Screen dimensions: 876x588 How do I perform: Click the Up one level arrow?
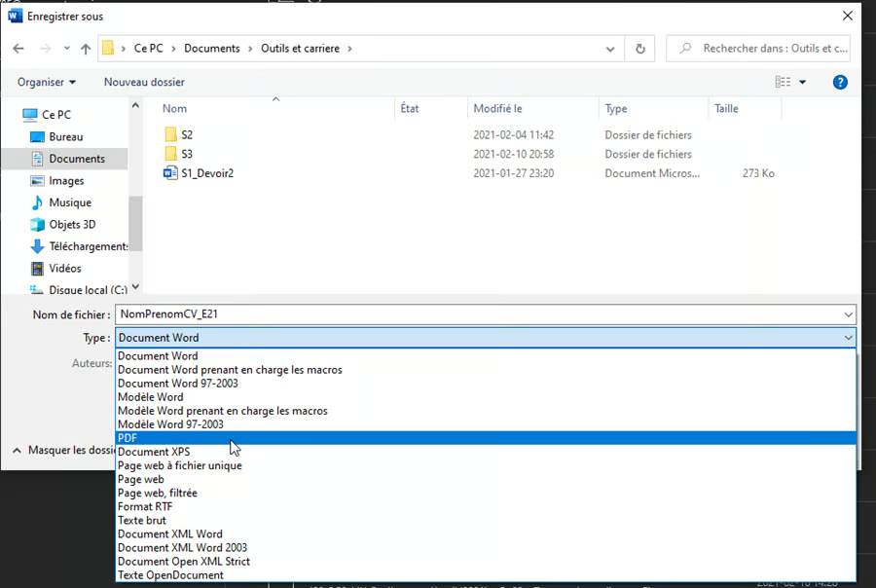(x=86, y=49)
